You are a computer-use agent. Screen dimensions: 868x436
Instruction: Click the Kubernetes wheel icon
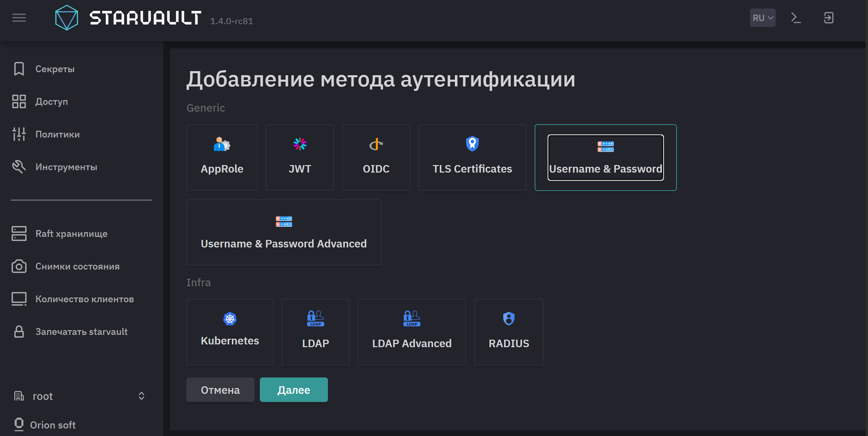click(230, 319)
